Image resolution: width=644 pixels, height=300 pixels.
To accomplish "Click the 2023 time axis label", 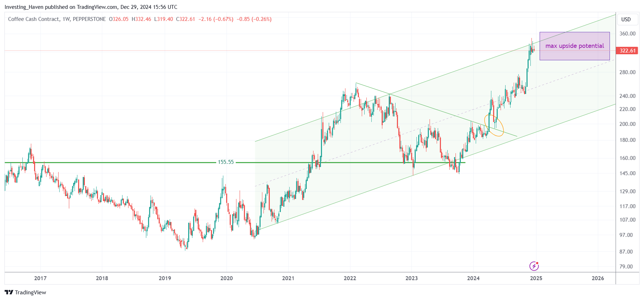I will click(411, 278).
